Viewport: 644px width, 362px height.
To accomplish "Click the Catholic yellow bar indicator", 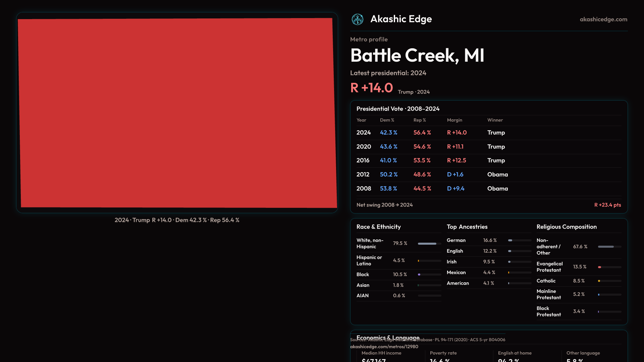I will click(599, 281).
